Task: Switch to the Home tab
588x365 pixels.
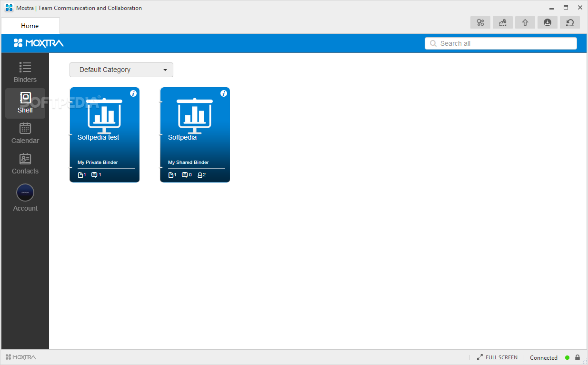Action: pos(30,26)
